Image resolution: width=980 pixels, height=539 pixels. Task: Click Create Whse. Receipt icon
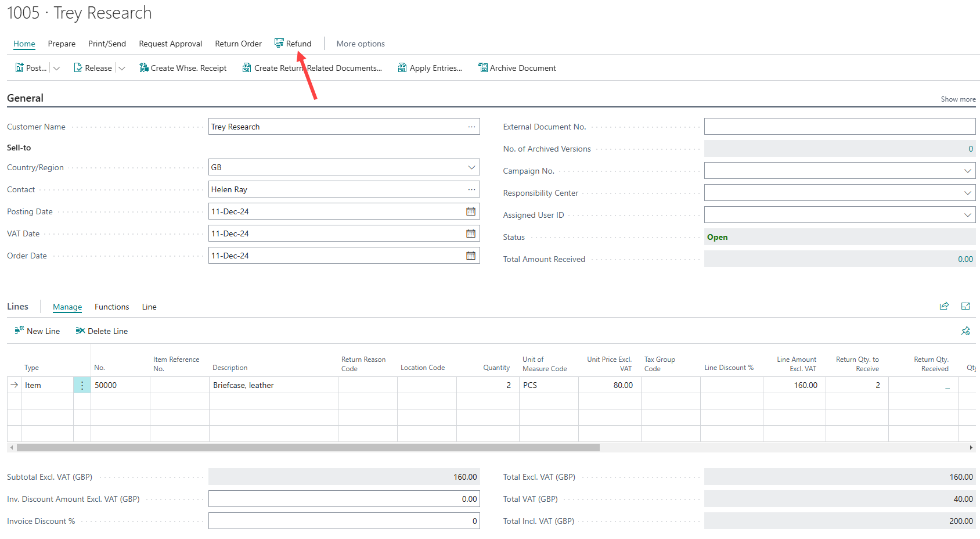[x=144, y=67]
